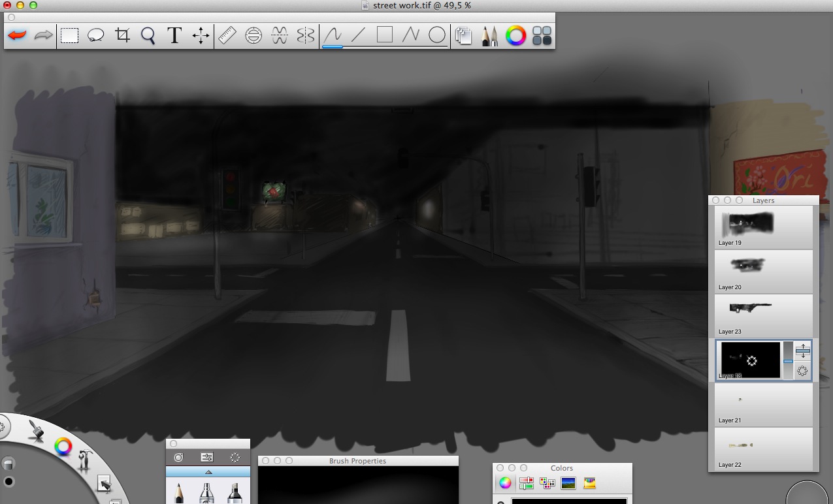Screen dimensions: 833x504
Task: Open the Brush palette pencil icon
Action: 489,35
